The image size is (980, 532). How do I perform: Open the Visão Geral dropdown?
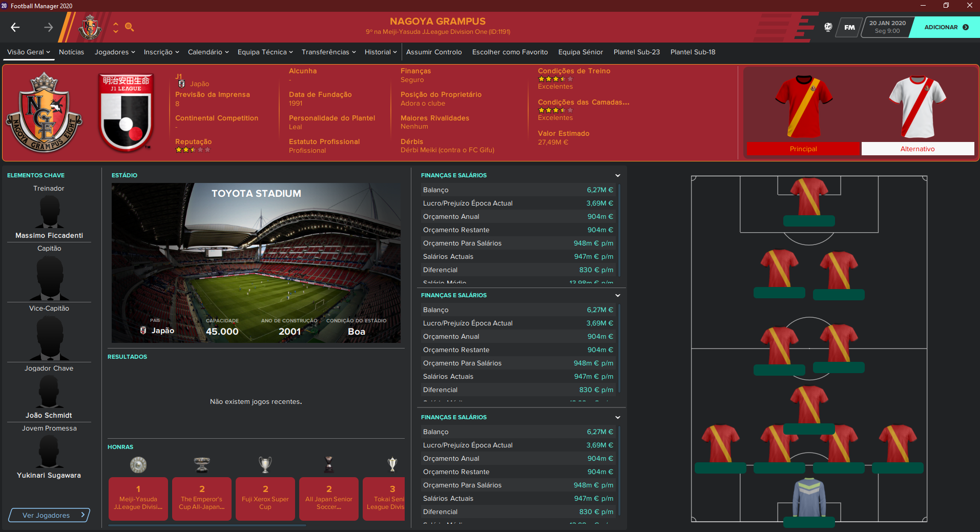29,52
